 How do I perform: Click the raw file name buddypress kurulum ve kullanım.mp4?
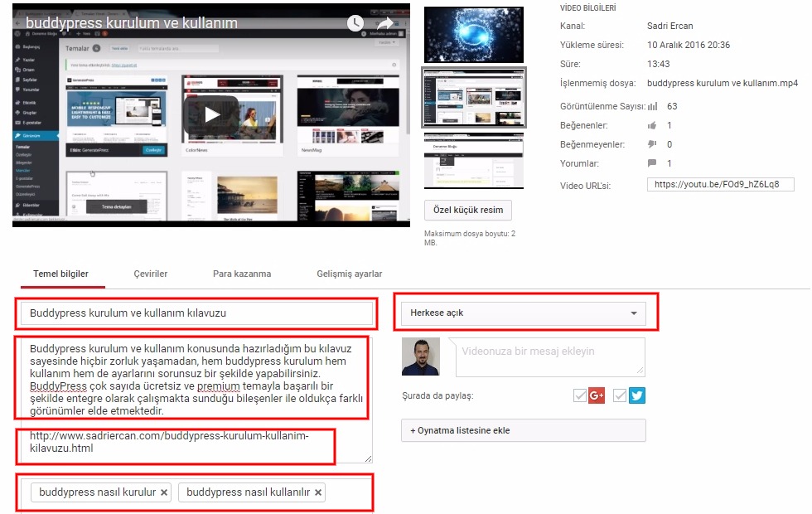pos(723,83)
